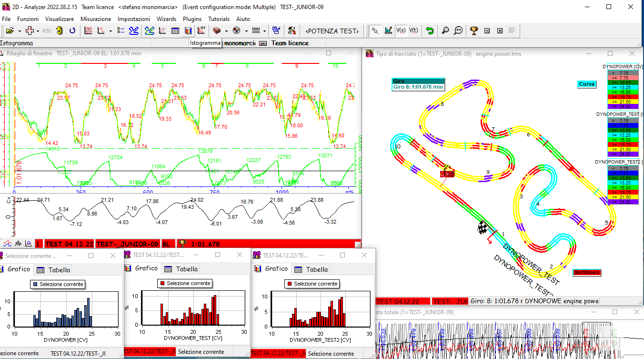Image resolution: width=644 pixels, height=359 pixels.
Task: Expand the open folder dropdown arrow
Action: tap(20, 31)
